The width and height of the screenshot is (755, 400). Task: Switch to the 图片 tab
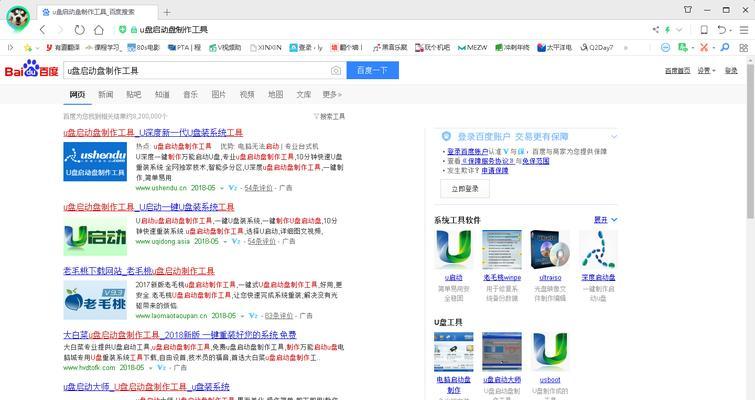219,94
